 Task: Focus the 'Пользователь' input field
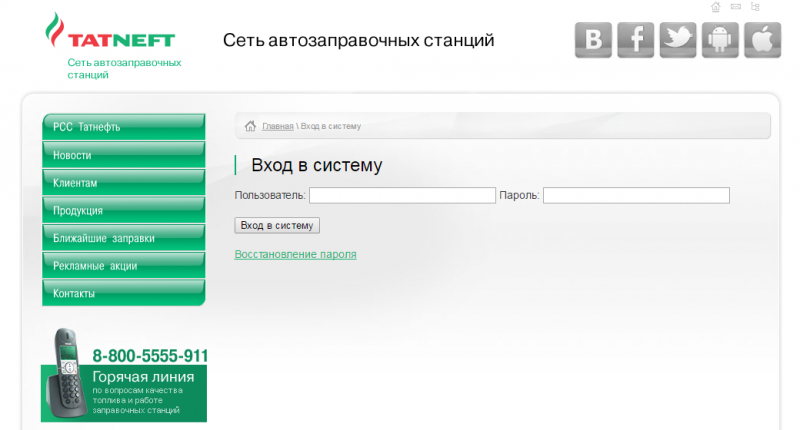coord(402,195)
